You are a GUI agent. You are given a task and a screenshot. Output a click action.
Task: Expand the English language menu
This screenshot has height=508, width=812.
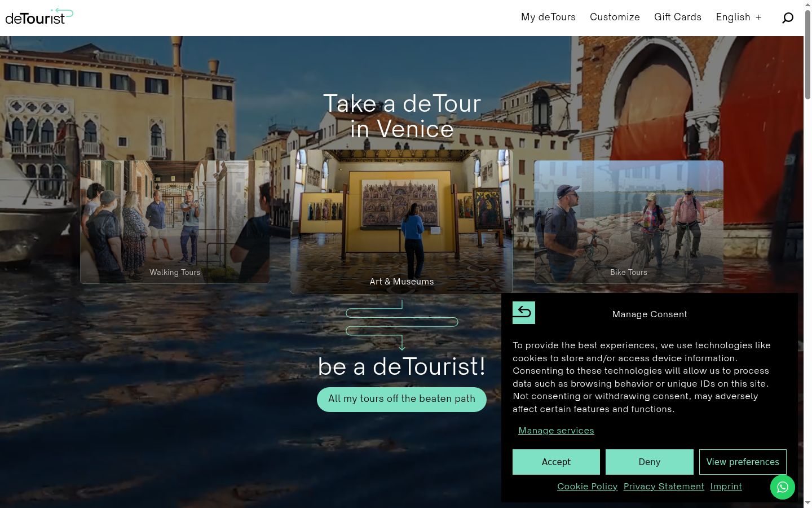pos(739,17)
